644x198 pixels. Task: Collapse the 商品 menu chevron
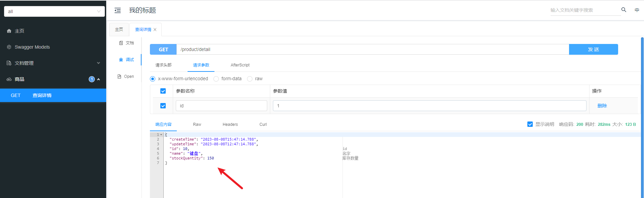point(98,79)
